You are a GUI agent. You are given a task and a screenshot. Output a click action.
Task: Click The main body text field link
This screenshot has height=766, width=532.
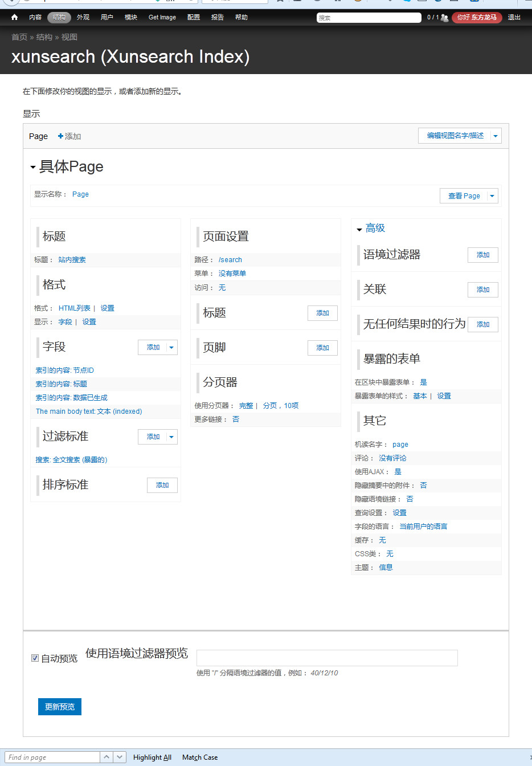(x=89, y=411)
